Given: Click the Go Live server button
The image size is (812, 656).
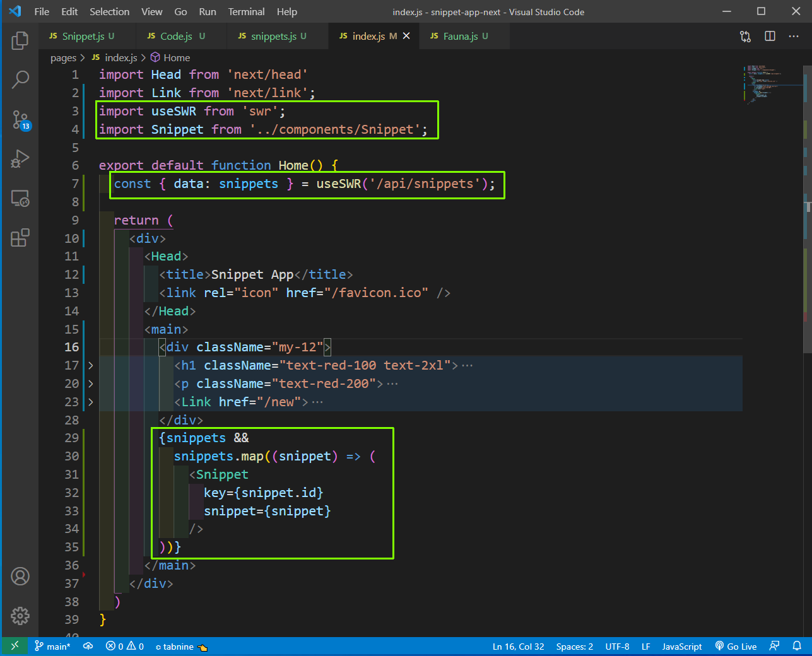Looking at the screenshot, I should (736, 646).
